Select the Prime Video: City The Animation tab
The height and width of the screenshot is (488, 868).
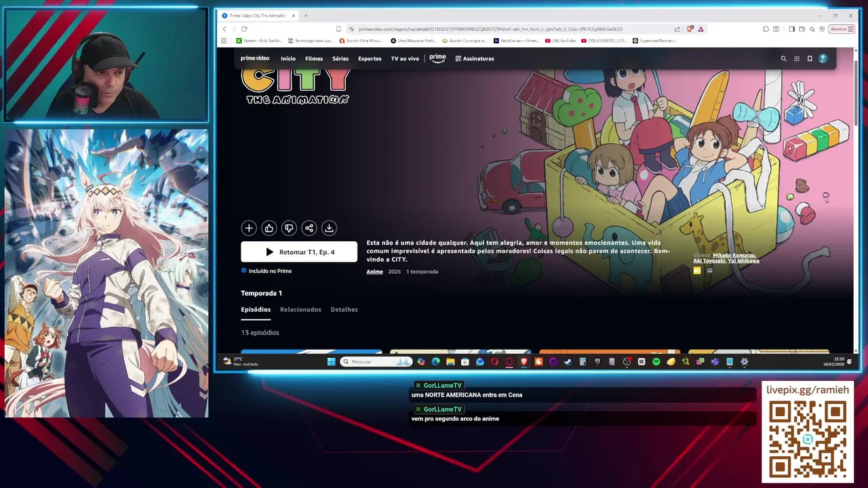[258, 16]
